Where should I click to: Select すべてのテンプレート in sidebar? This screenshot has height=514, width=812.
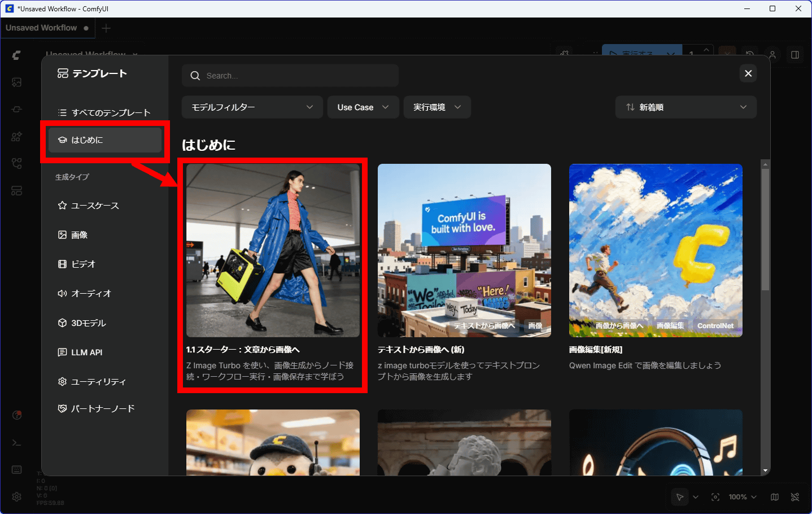(x=104, y=112)
